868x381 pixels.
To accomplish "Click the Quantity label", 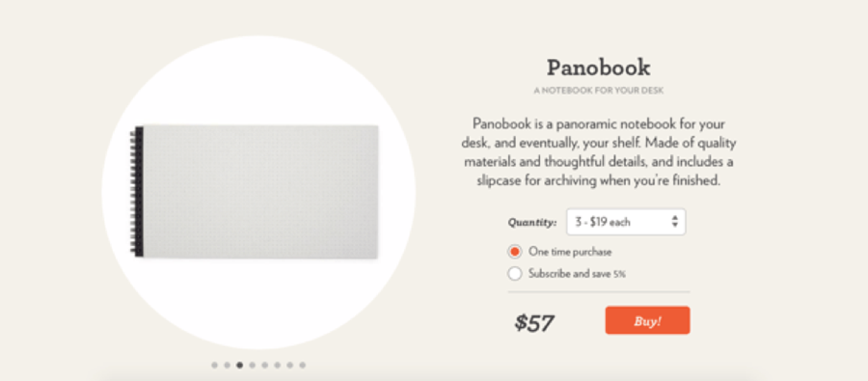I will tap(532, 223).
